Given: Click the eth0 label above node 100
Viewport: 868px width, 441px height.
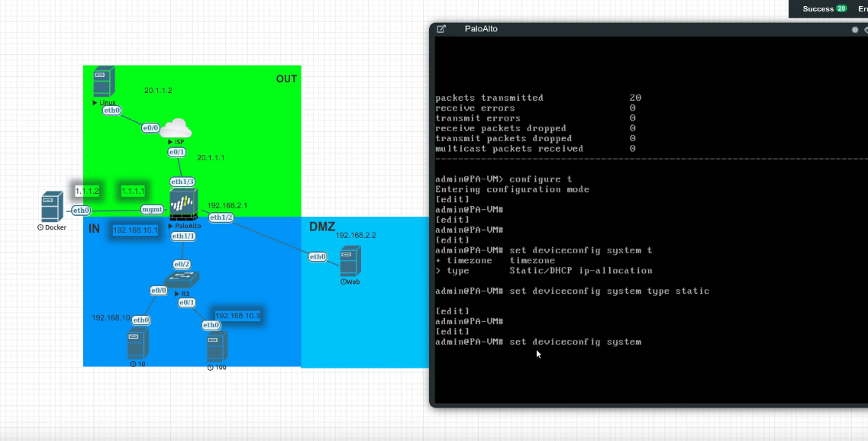Looking at the screenshot, I should (211, 325).
